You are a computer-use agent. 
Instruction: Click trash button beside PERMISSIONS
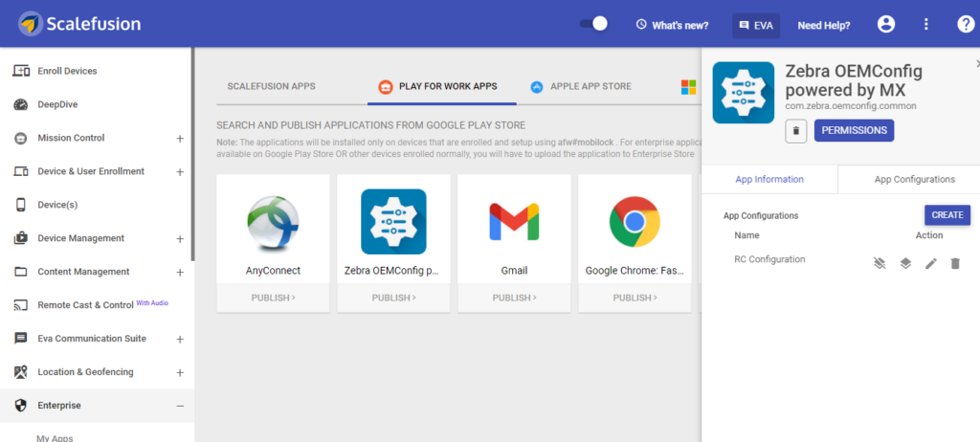795,131
